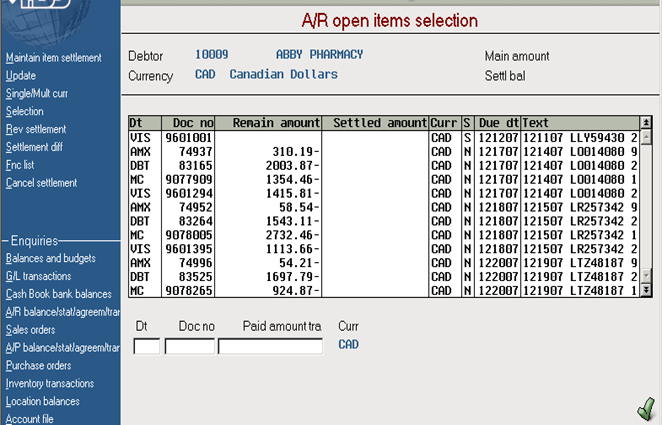Click remain amount 2732.46-
662x425 pixels.
click(x=292, y=235)
